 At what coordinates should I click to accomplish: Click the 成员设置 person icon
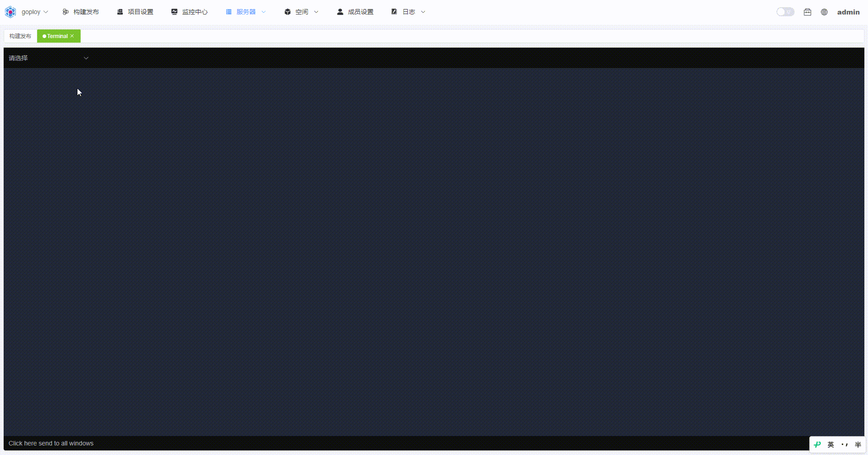(x=340, y=12)
